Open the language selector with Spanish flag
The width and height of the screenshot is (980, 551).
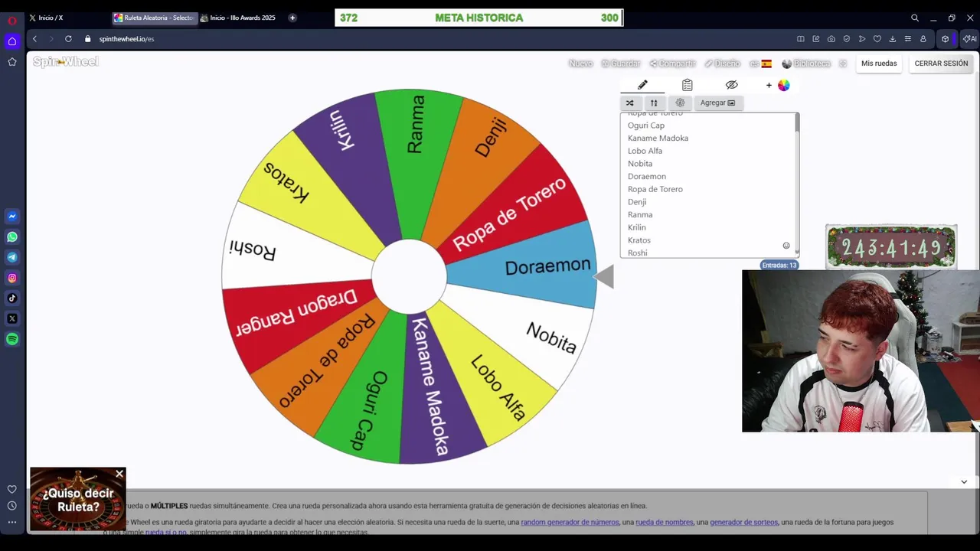pyautogui.click(x=760, y=64)
